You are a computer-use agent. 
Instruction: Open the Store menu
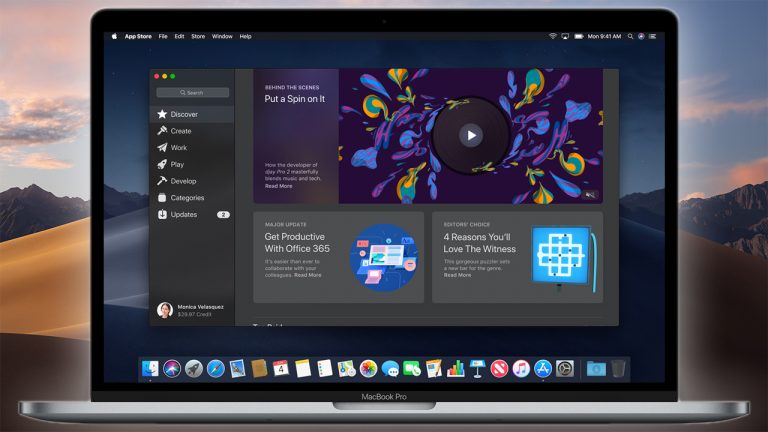pyautogui.click(x=198, y=36)
